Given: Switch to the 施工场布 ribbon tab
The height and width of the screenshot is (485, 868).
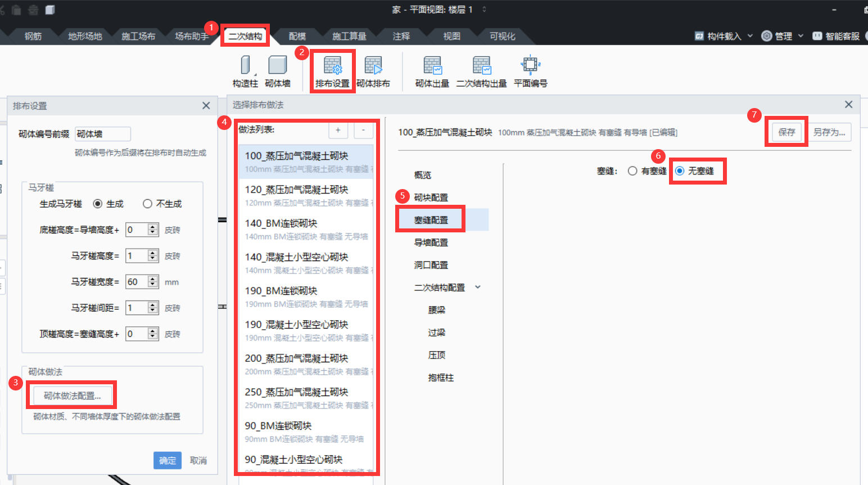Looking at the screenshot, I should coord(138,36).
